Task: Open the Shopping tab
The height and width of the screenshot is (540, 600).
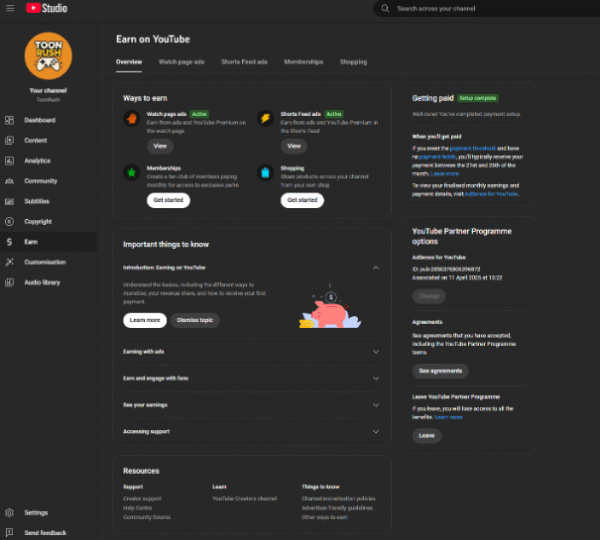Action: (353, 62)
